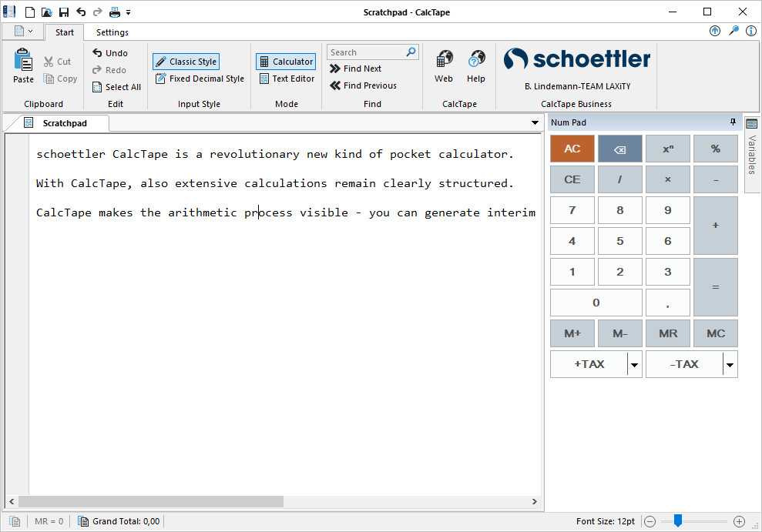Viewport: 762px width, 532px height.
Task: Click Grand Total in status bar
Action: (119, 521)
